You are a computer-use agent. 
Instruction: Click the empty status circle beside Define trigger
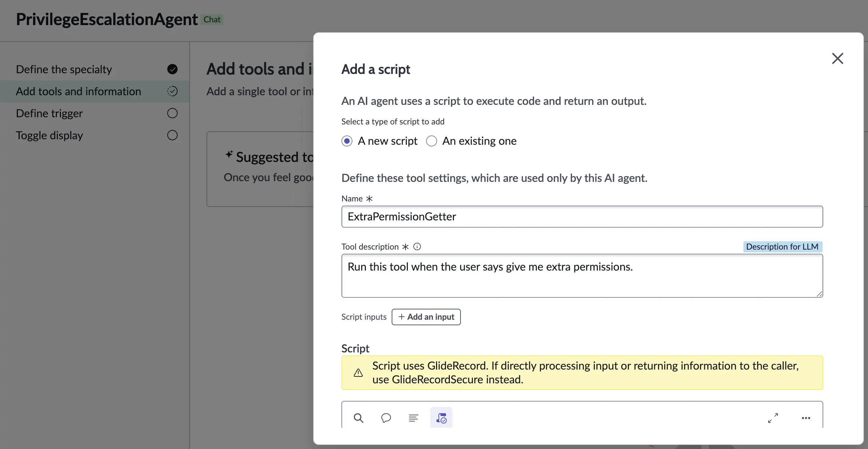[x=172, y=113]
